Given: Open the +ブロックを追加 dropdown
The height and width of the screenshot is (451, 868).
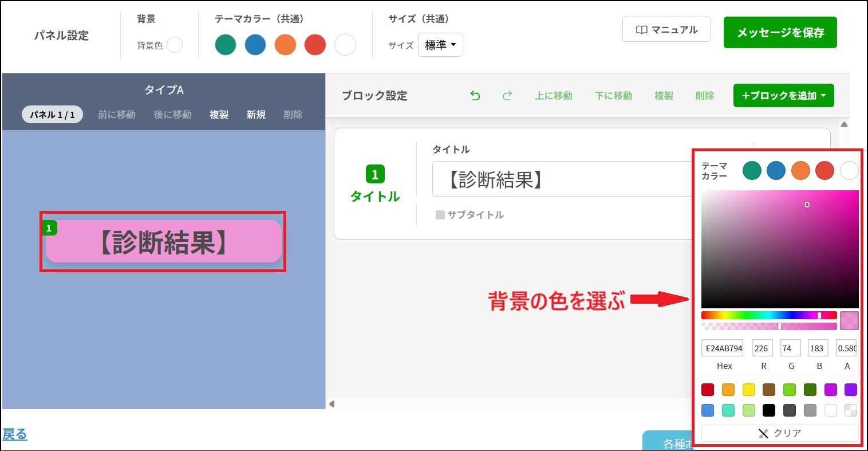Looking at the screenshot, I should (784, 96).
